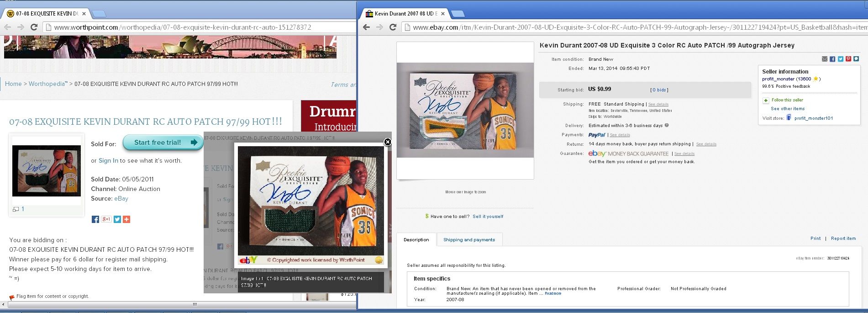Switch to the Description tab
The width and height of the screenshot is (868, 313).
[x=416, y=240]
